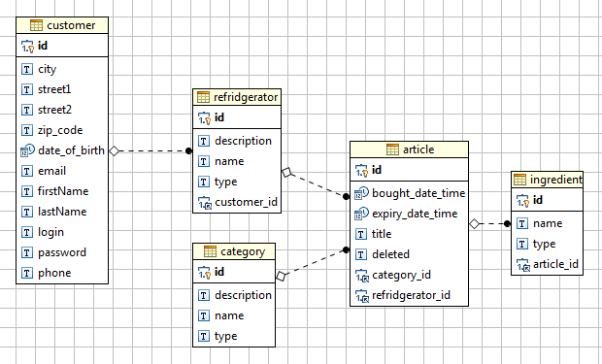Select the category table title
Screen dimensions: 602x364
click(243, 251)
